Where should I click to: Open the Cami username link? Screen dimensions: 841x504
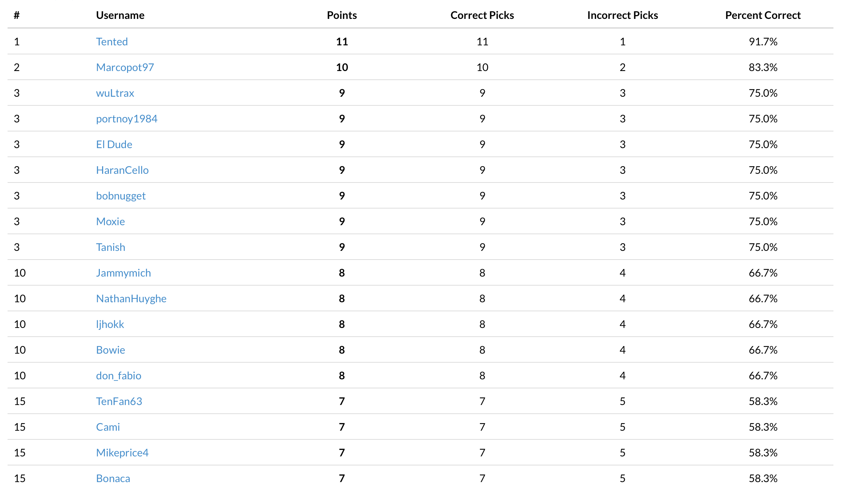coord(108,427)
